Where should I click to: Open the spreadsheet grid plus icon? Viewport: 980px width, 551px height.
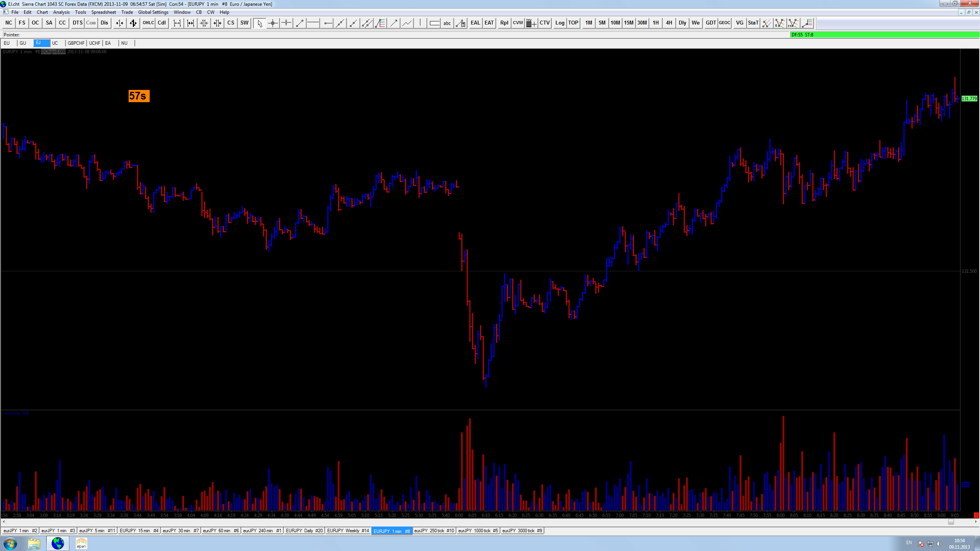click(531, 23)
